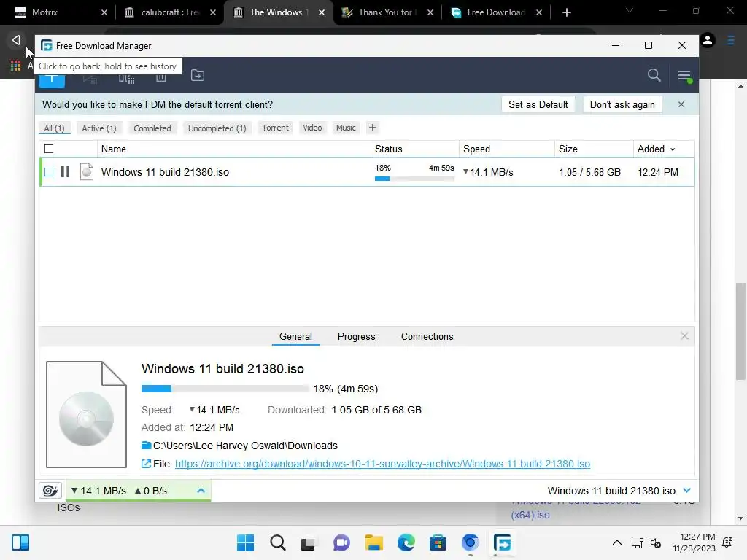Click the delete trash toolbar icon
Screen dimensions: 747x560
click(x=161, y=77)
